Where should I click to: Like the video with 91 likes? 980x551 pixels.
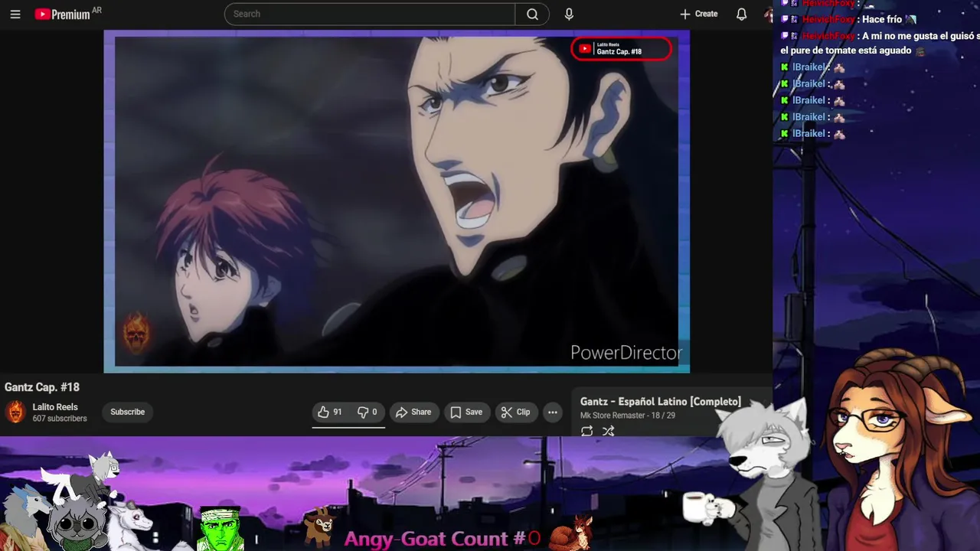(330, 412)
